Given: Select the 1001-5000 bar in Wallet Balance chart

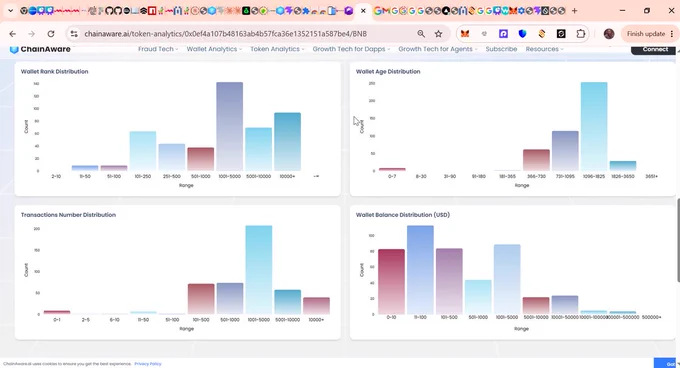Looking at the screenshot, I should (507, 279).
